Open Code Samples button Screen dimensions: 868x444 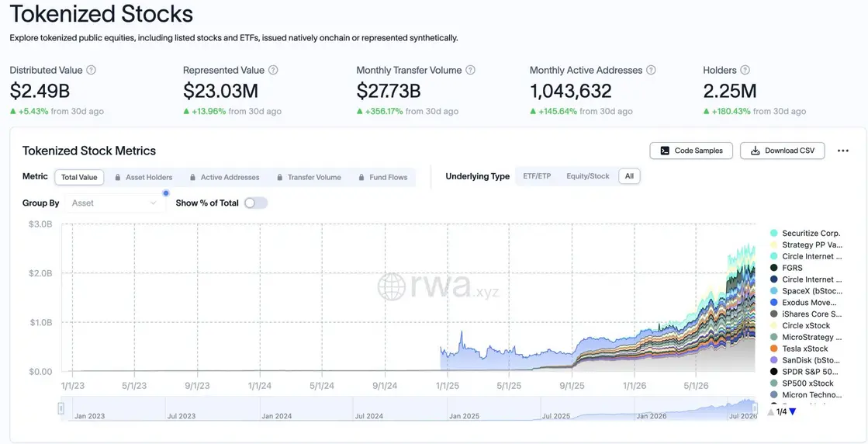691,151
